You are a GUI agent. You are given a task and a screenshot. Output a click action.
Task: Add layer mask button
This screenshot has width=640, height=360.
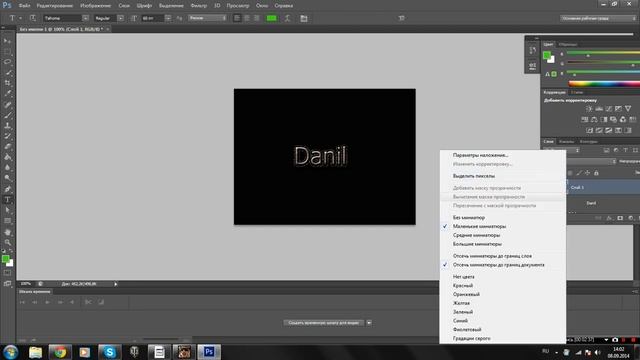pos(620,218)
